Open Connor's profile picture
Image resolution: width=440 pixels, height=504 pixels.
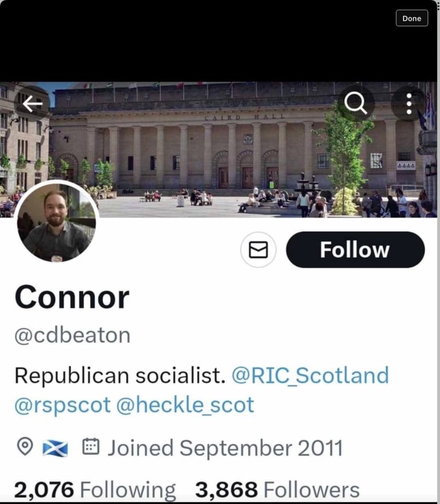pos(56,222)
